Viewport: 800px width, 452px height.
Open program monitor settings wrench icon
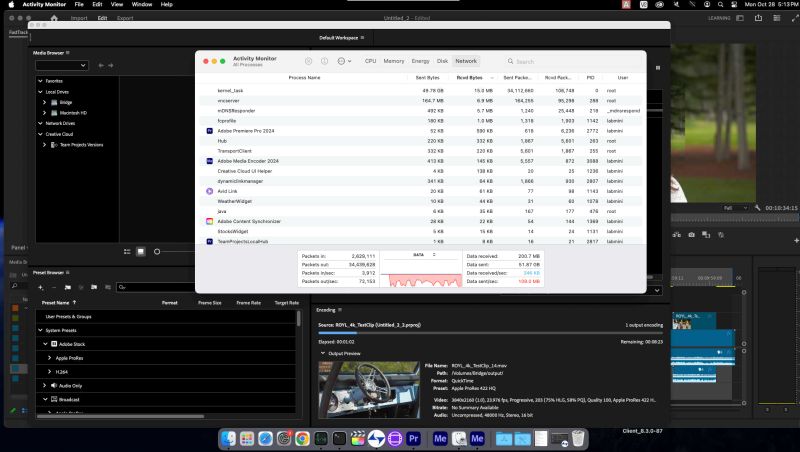tap(757, 208)
